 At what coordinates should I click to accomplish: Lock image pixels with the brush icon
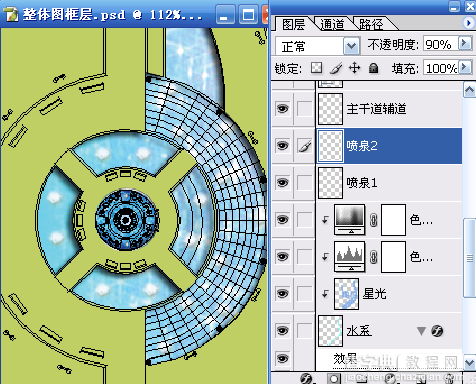pyautogui.click(x=336, y=68)
